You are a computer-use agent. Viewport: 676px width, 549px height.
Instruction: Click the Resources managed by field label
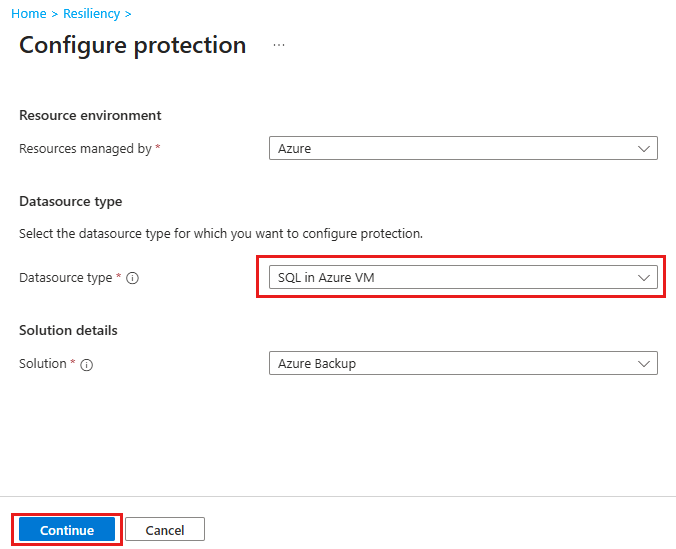tap(85, 149)
